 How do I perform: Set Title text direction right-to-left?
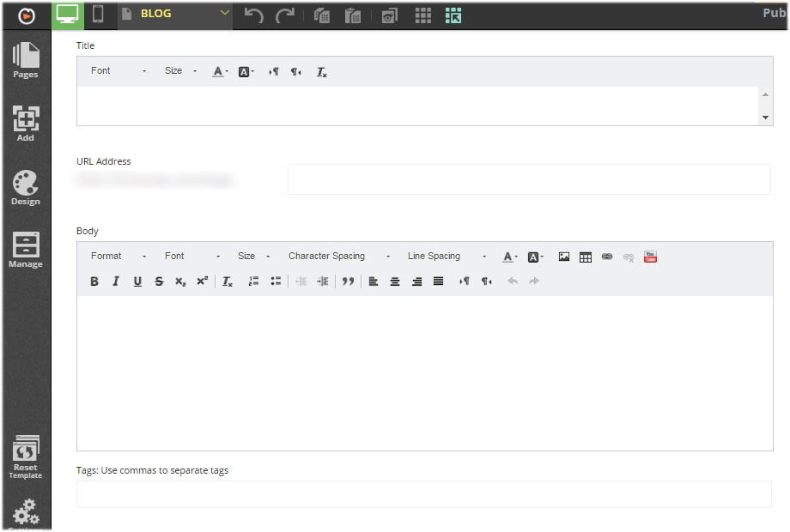(x=295, y=72)
